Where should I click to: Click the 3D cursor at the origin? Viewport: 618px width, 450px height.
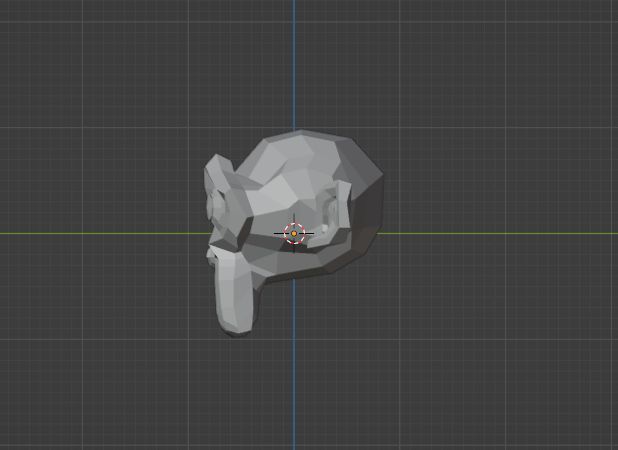click(x=294, y=233)
